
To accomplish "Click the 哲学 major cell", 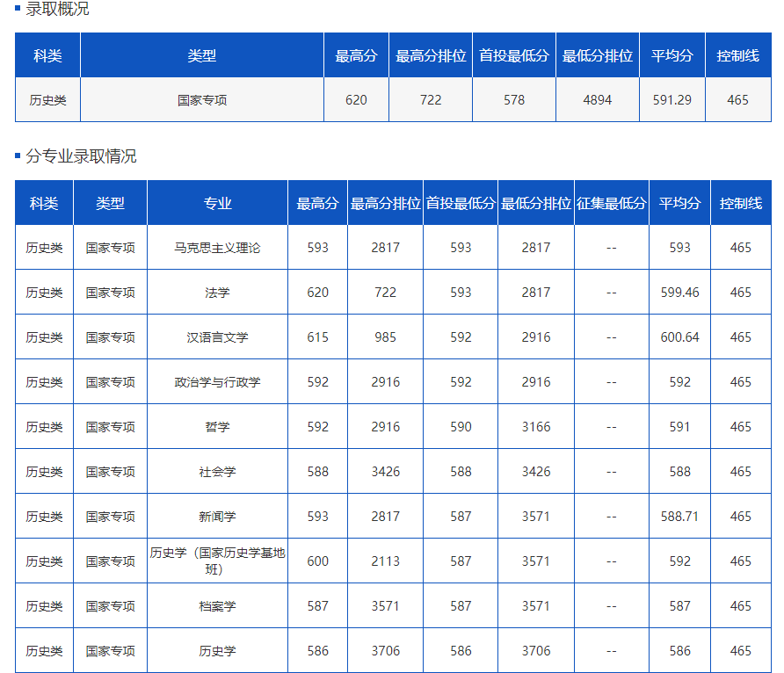I will point(217,427).
